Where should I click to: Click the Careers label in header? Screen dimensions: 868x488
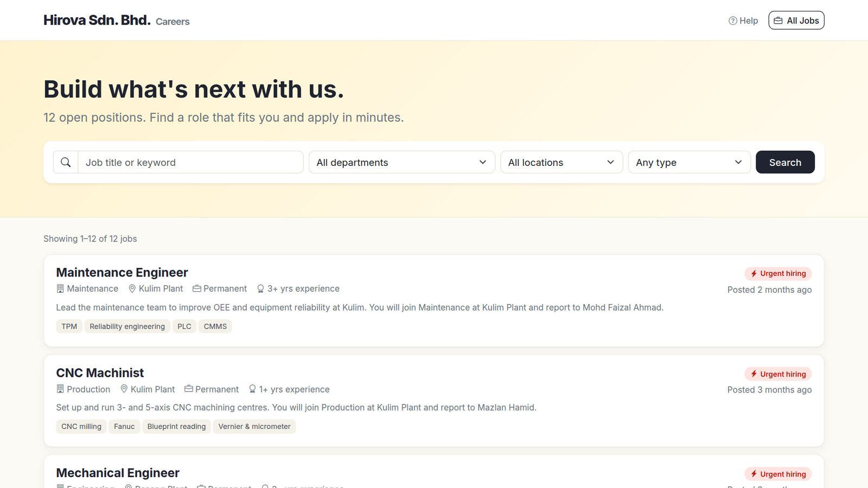tap(173, 22)
